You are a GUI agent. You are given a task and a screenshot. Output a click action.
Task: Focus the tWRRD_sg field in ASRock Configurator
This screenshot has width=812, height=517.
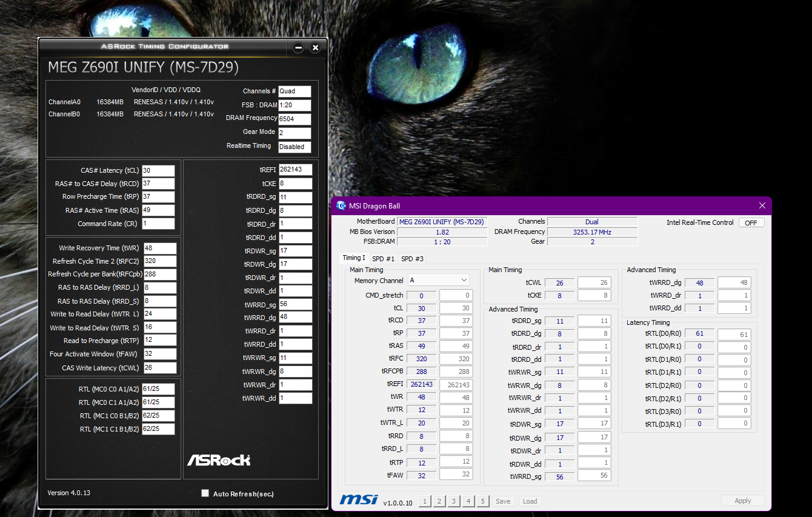[x=296, y=304]
